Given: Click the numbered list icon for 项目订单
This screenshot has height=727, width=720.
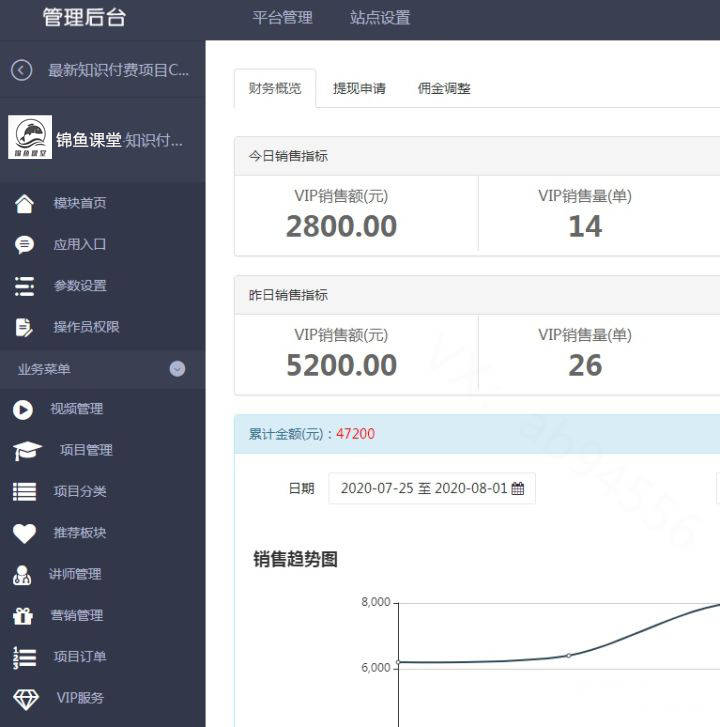Looking at the screenshot, I should pos(25,657).
